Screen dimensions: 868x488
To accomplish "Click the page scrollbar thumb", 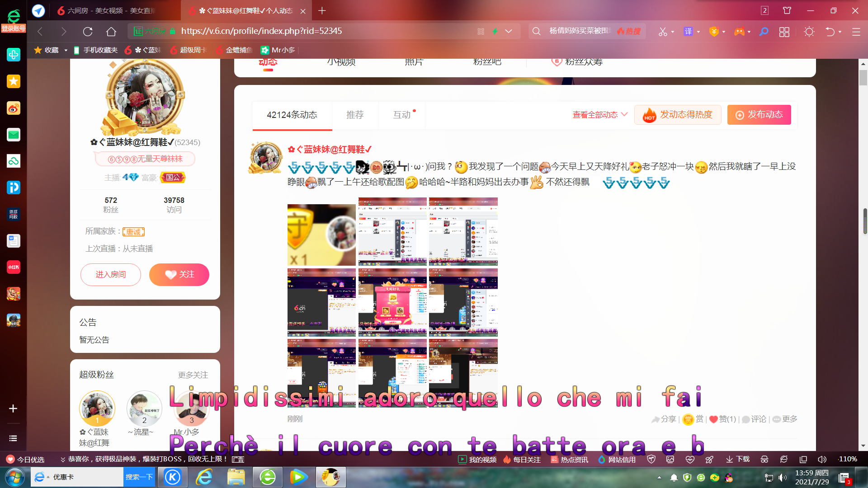I will [x=863, y=78].
